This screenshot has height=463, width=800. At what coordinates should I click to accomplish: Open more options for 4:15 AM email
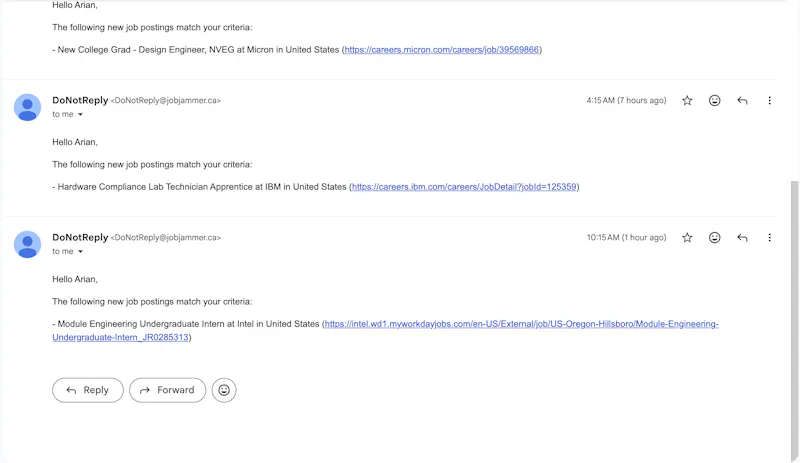pos(769,101)
